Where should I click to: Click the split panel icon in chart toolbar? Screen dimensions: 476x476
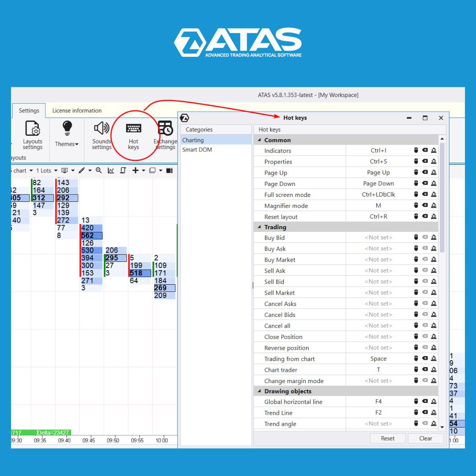[x=169, y=170]
